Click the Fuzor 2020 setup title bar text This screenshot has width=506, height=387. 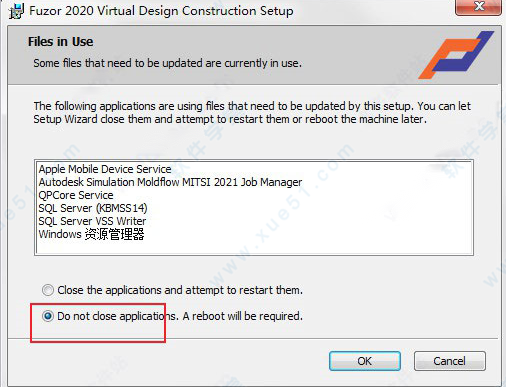[x=161, y=11]
